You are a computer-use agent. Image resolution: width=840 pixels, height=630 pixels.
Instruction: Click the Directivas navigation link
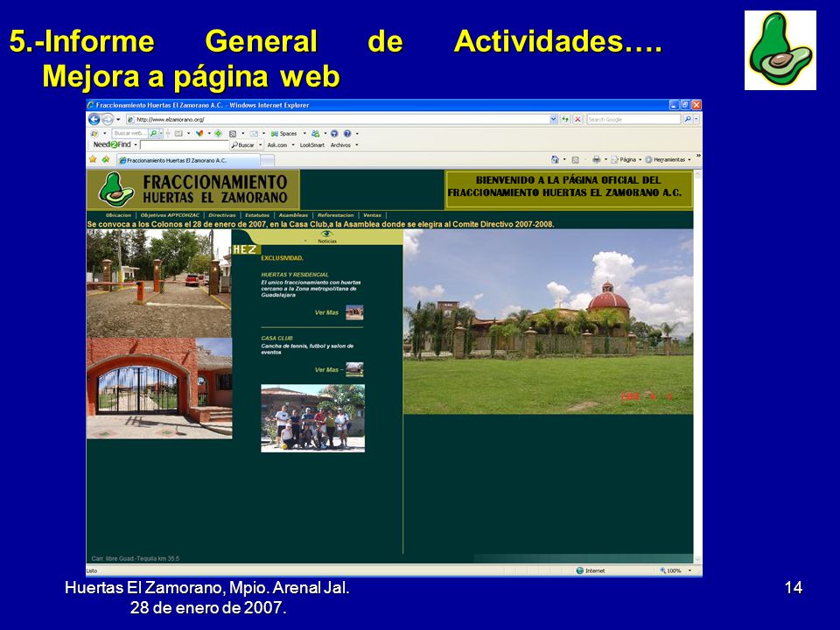[221, 215]
